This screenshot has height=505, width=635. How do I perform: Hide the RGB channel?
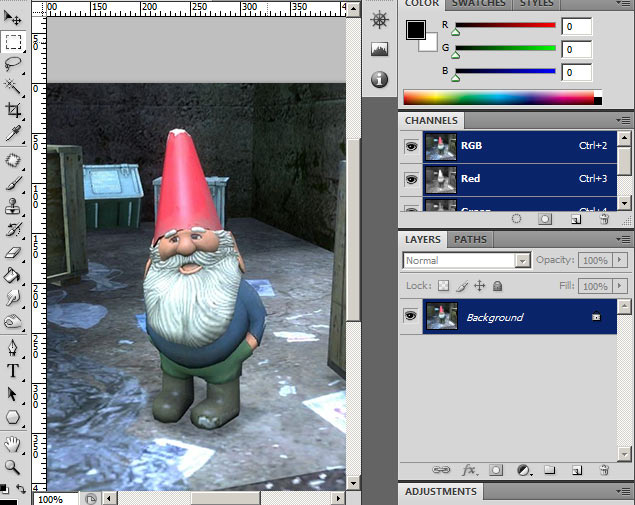tap(411, 146)
